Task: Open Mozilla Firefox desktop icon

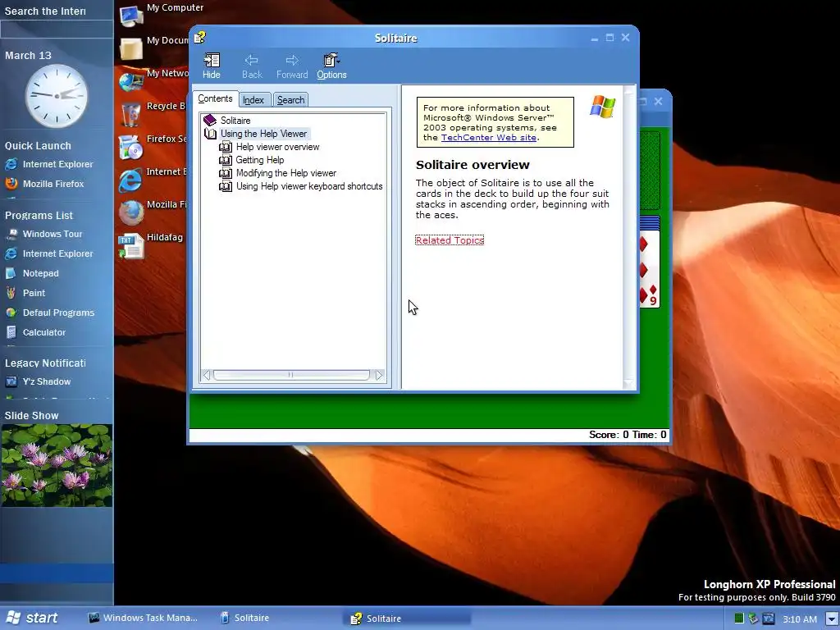Action: pos(131,212)
